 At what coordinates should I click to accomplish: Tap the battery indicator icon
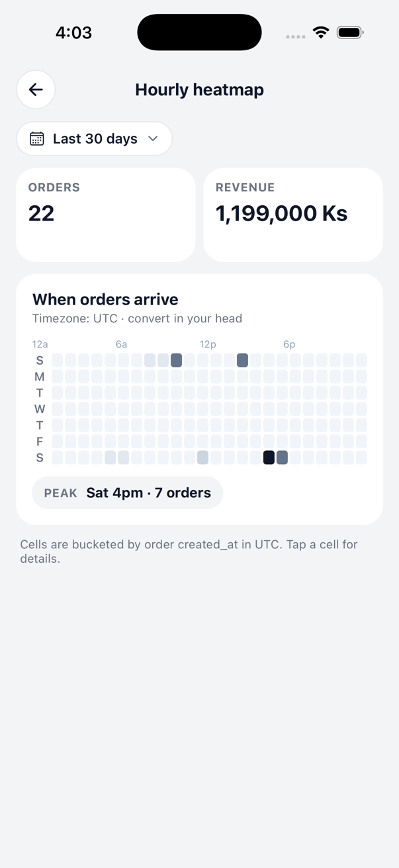[349, 32]
